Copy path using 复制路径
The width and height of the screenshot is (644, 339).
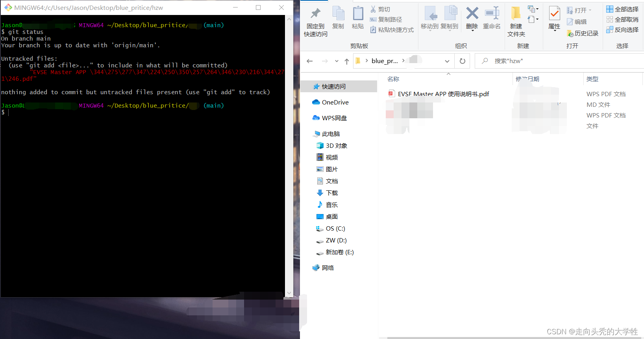386,19
